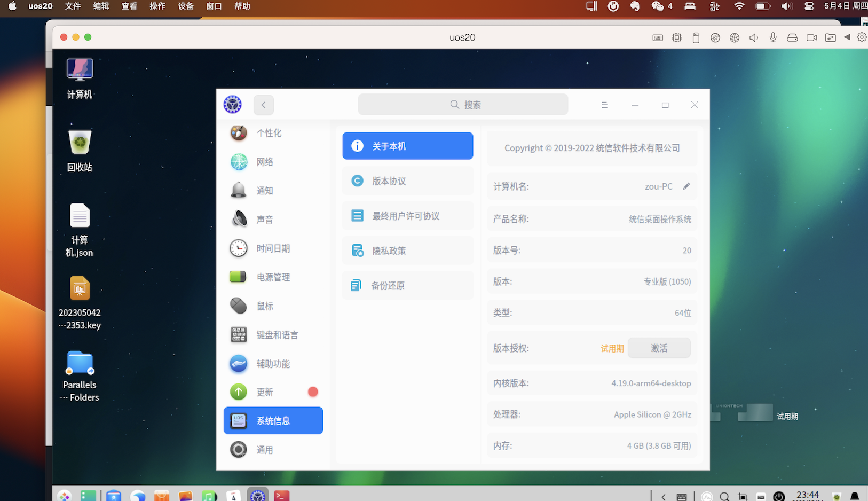Click the power button icon in UOS tray
This screenshot has width=868, height=501.
pyautogui.click(x=779, y=496)
